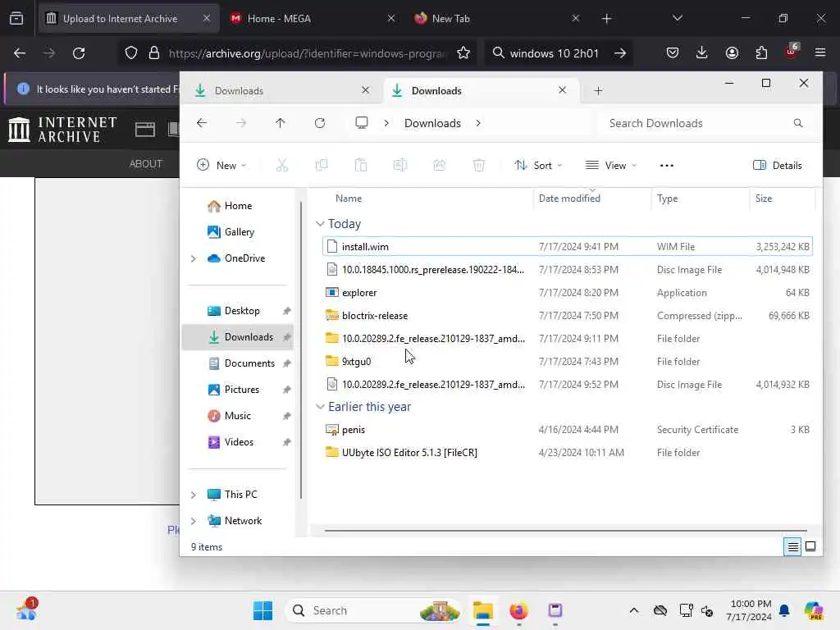Open Firefox extensions puzzle icon
This screenshot has height=630, width=840.
[x=761, y=52]
